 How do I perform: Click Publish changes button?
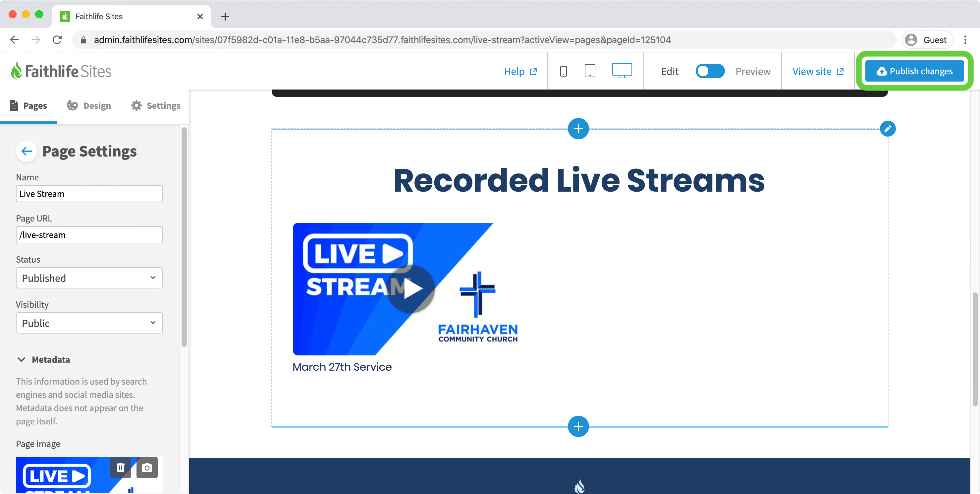tap(914, 71)
